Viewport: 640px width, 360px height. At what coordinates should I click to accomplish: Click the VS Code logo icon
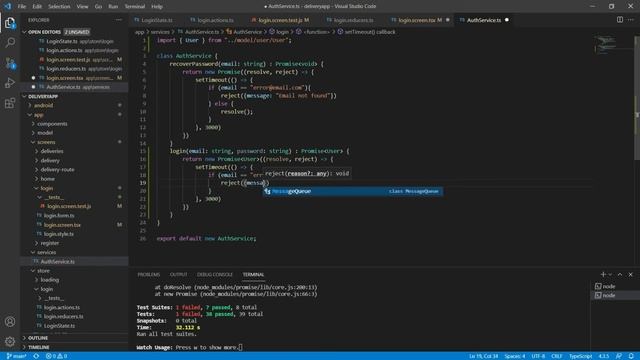[7, 6]
